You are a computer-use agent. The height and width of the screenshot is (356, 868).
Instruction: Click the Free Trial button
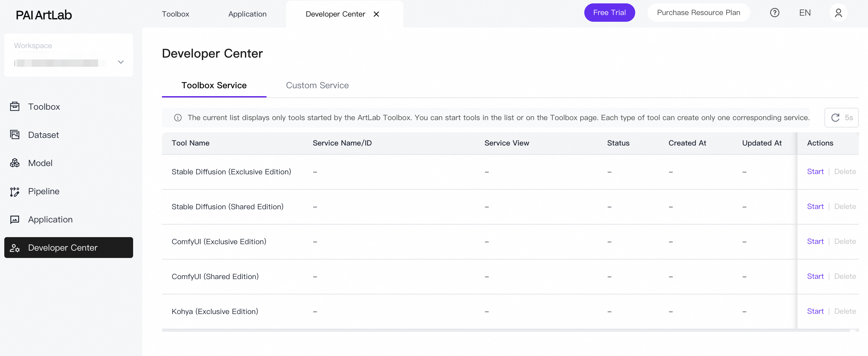[x=609, y=13]
